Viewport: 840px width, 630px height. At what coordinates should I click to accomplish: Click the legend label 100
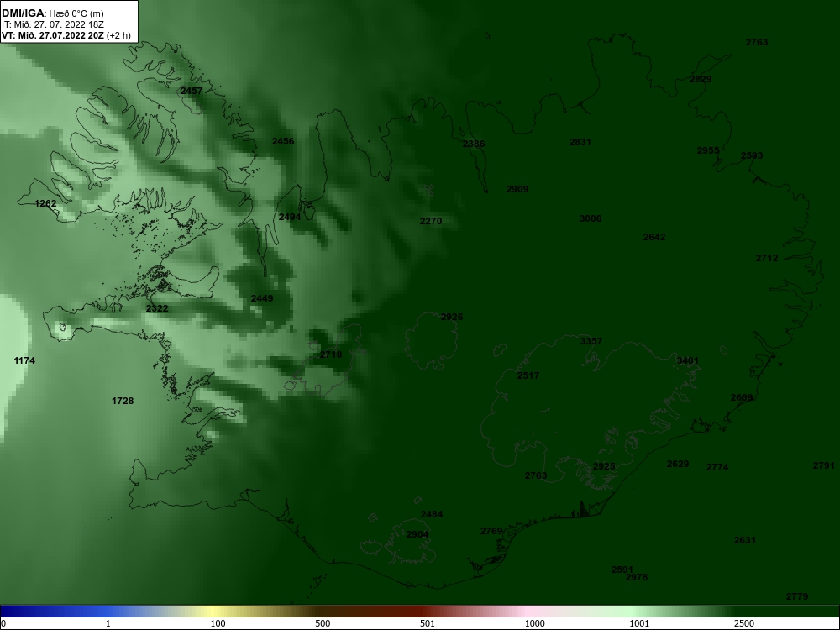click(218, 623)
